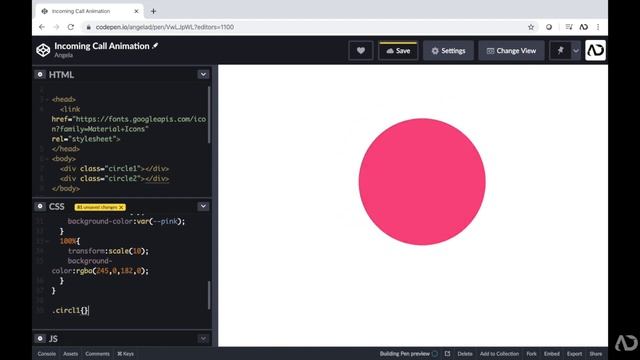Viewport: 640px width, 360px height.
Task: Open pen Settings
Action: [448, 51]
